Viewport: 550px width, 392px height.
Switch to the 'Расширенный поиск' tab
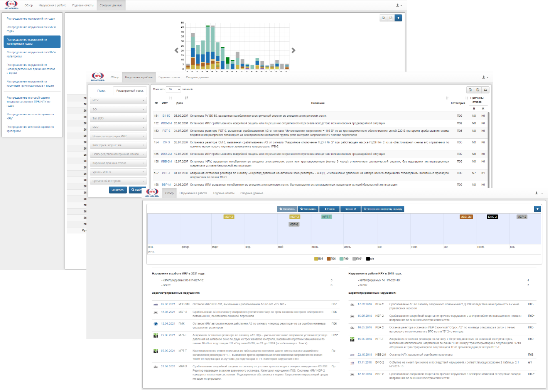point(130,91)
